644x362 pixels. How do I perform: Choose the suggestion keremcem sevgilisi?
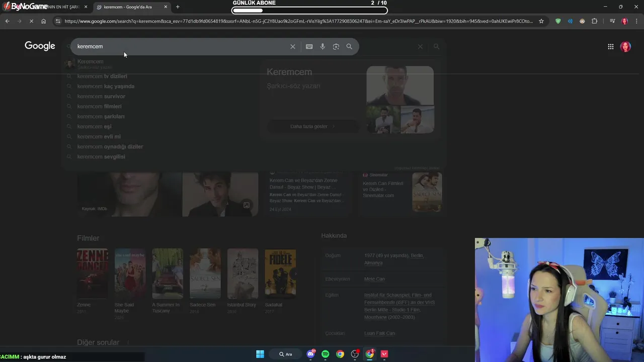click(101, 157)
